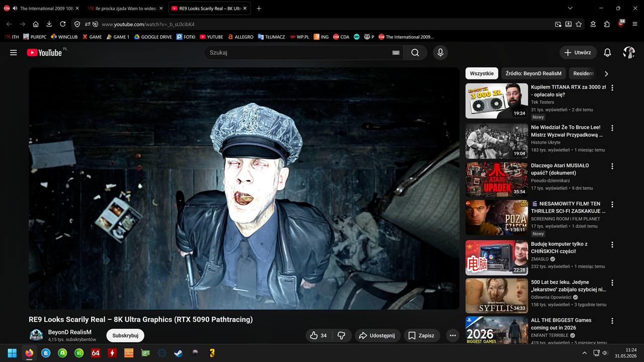This screenshot has width=644, height=362.
Task: Open the YouTube guide hamburger menu
Action: 14,52
